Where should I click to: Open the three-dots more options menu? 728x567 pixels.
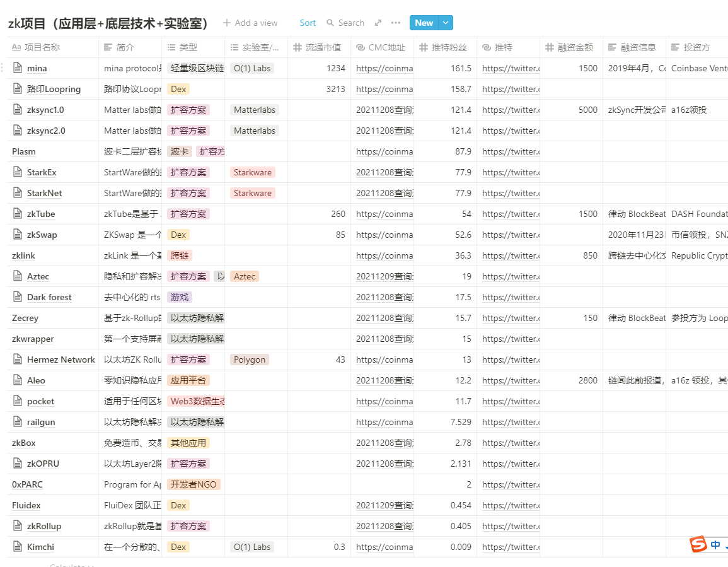[x=396, y=23]
